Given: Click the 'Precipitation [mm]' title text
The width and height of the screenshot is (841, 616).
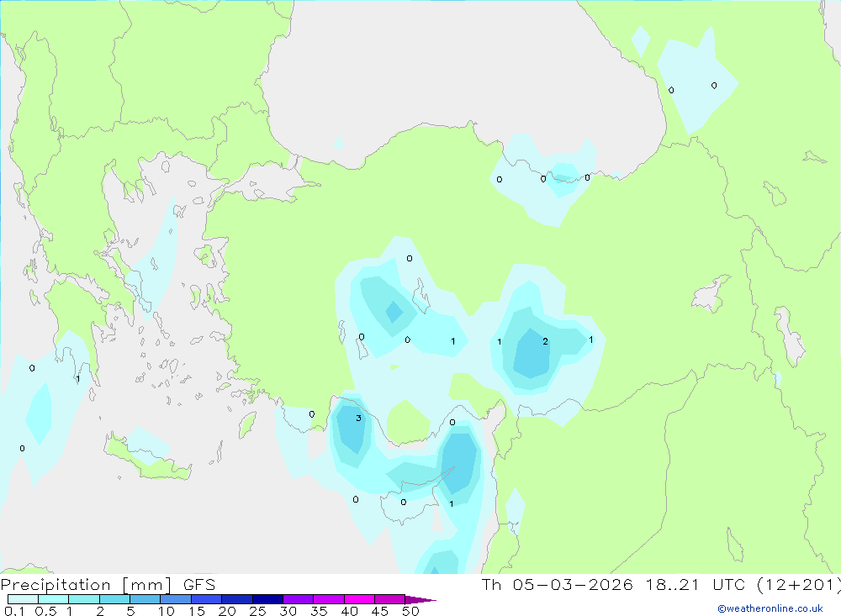Looking at the screenshot, I should coord(87,585).
